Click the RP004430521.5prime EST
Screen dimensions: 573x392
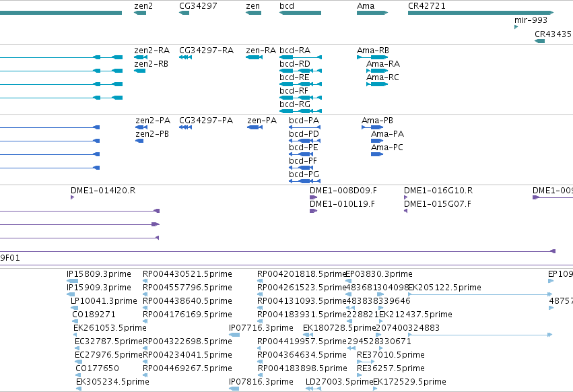(x=145, y=281)
